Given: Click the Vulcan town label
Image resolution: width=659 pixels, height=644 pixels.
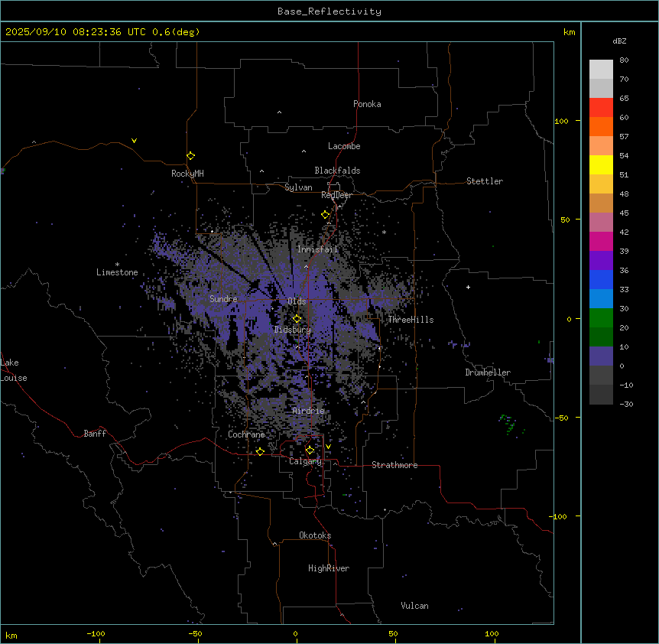Looking at the screenshot, I should pos(414,606).
